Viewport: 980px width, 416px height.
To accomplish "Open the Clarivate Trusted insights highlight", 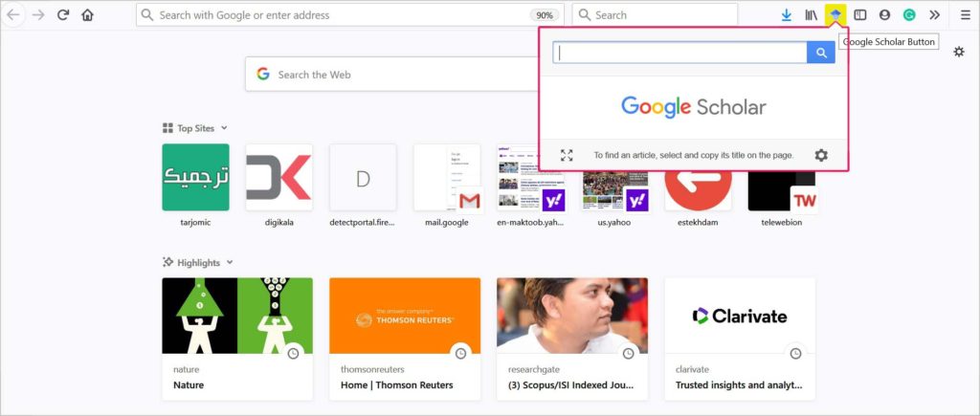I will (740, 339).
